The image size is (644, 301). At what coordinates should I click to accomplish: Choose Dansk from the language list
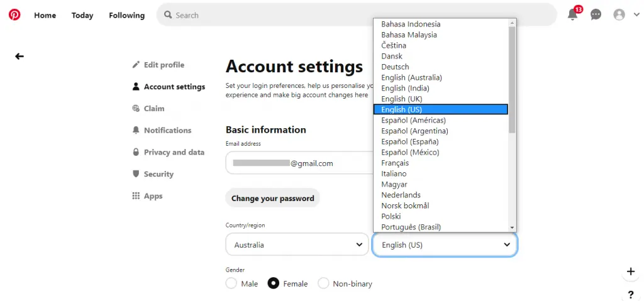441,57
